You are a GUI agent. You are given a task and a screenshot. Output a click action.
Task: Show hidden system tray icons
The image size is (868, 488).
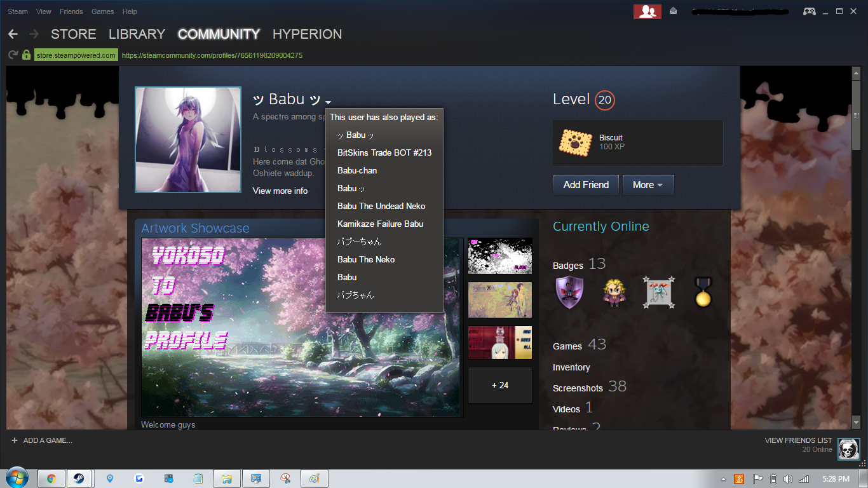723,479
